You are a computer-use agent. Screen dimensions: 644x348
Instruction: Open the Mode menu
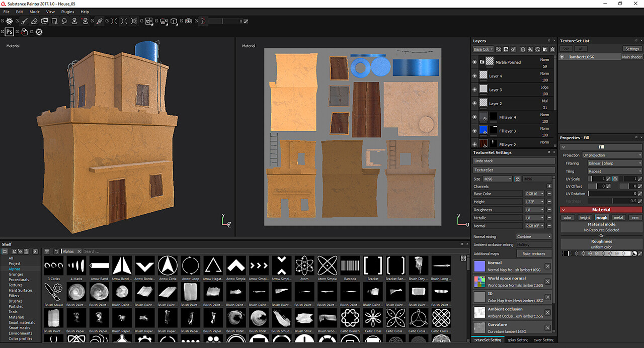pyautogui.click(x=34, y=12)
